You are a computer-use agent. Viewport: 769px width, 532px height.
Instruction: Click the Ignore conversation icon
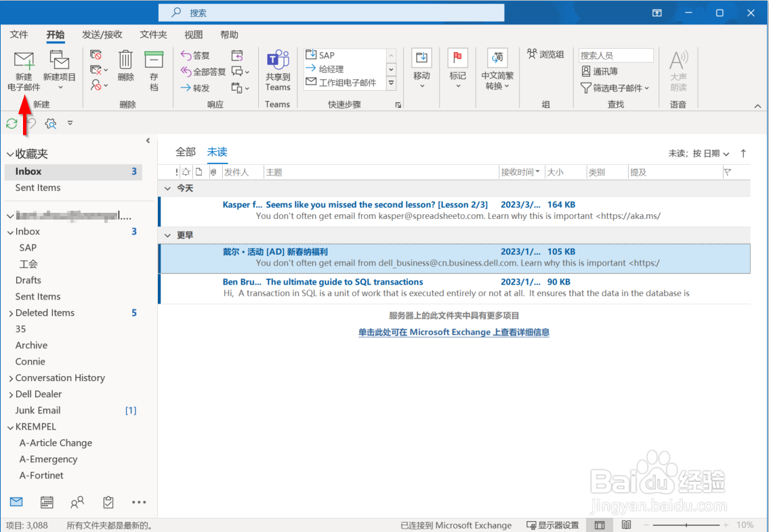point(96,55)
